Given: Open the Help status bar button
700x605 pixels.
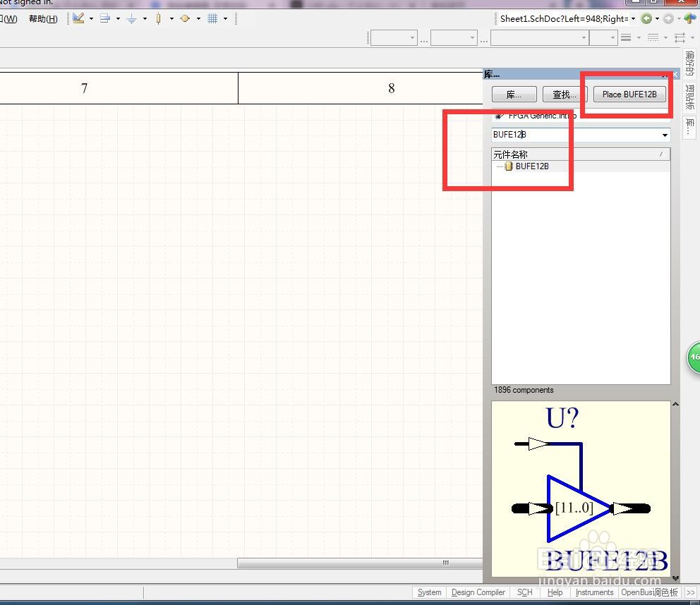Looking at the screenshot, I should tap(555, 592).
